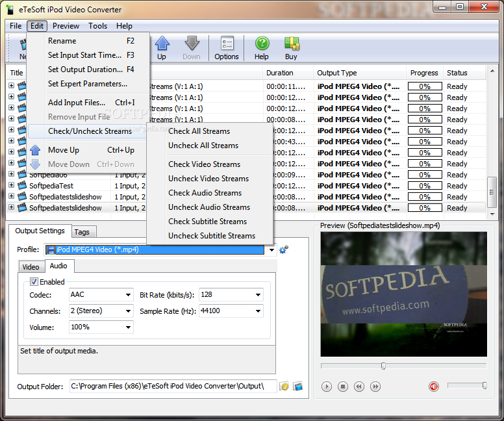Image resolution: width=504 pixels, height=421 pixels.
Task: Expand the last Softpediatestslideshow row
Action: click(11, 207)
